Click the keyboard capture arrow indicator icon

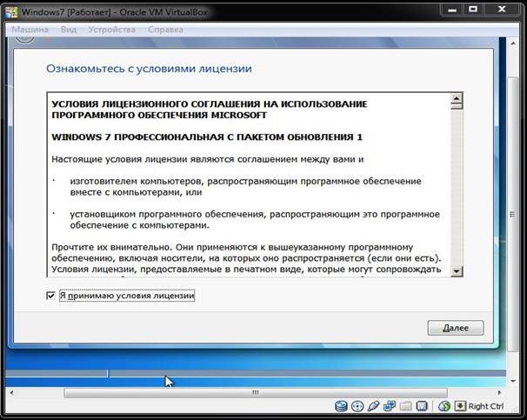point(460,406)
